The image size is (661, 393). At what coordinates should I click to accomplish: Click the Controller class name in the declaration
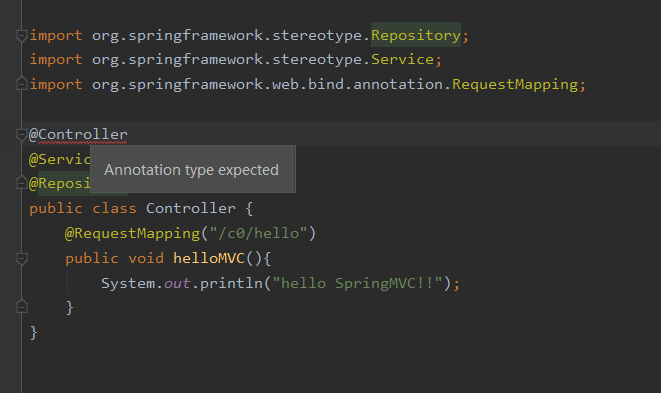(191, 208)
